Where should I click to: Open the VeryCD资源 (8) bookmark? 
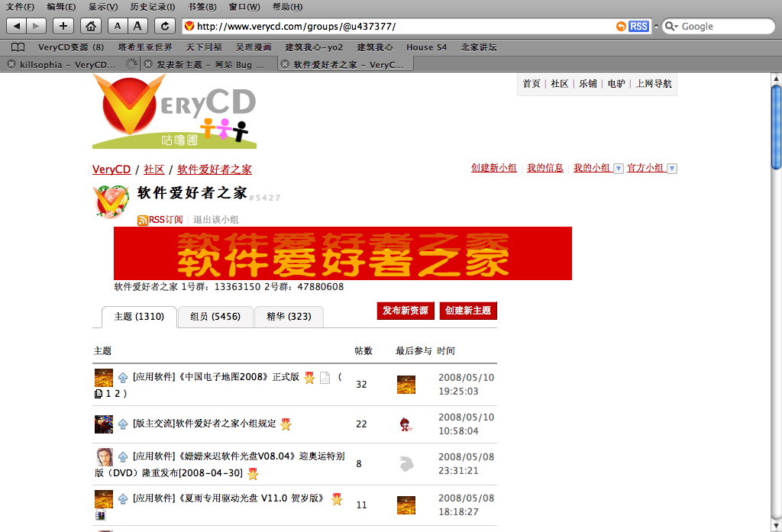coord(71,47)
